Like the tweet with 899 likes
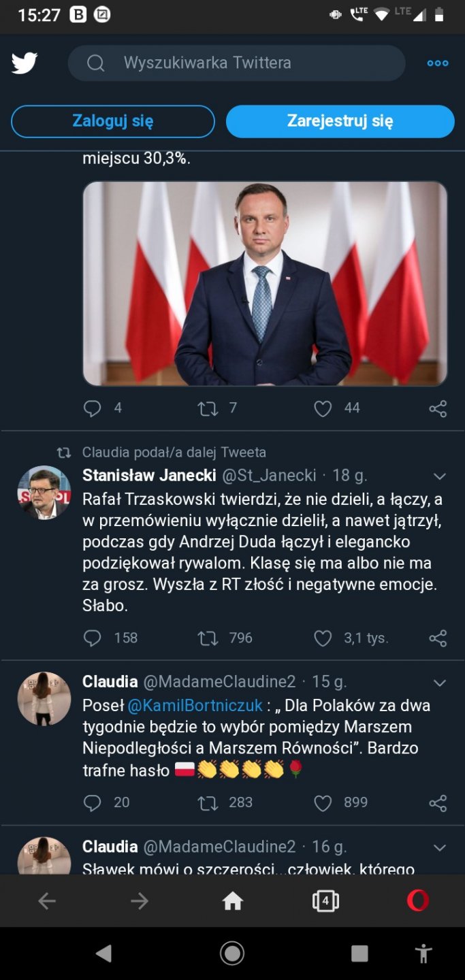The width and height of the screenshot is (465, 980). coord(323,803)
